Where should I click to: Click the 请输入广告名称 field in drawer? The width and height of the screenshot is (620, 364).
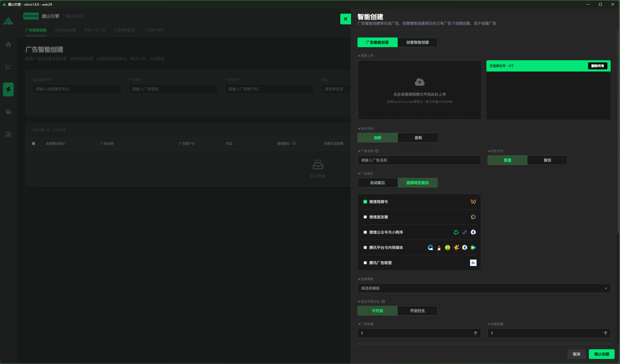pyautogui.click(x=419, y=160)
